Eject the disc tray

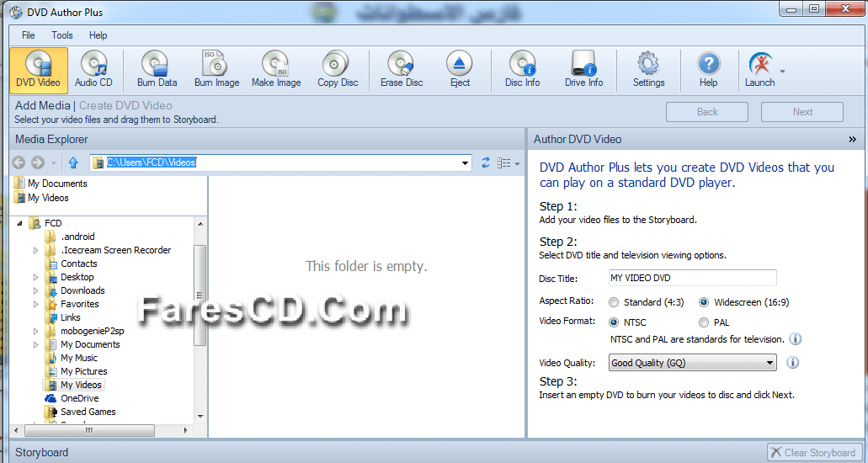tap(460, 70)
